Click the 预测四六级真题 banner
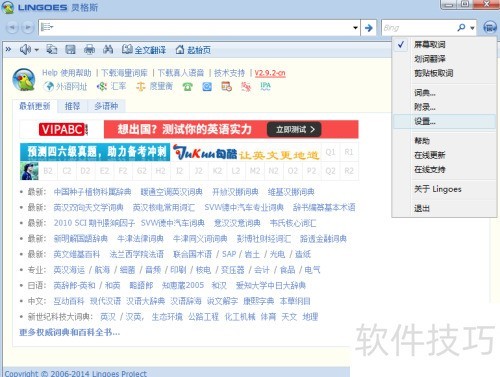The height and width of the screenshot is (377, 500). [95, 152]
